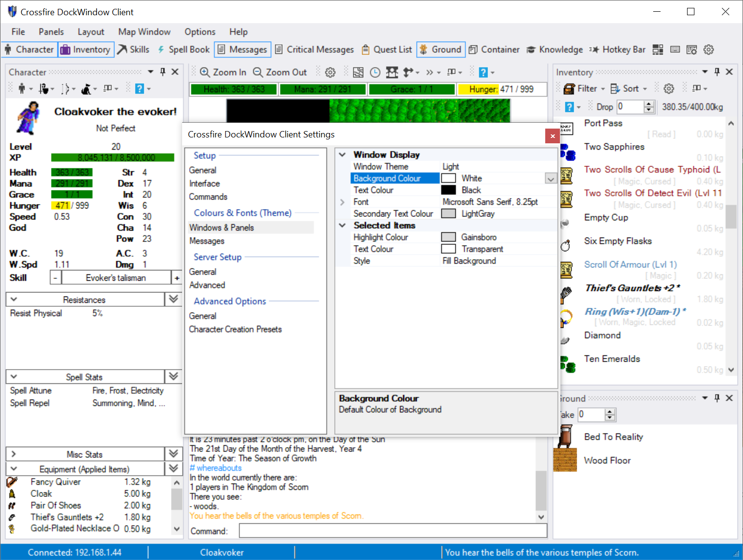Click the window layout grid icon

click(658, 50)
